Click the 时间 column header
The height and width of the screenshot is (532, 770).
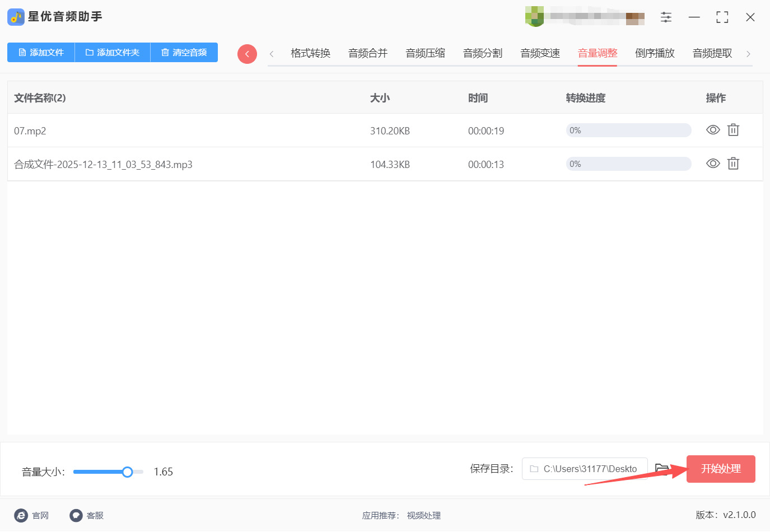478,98
